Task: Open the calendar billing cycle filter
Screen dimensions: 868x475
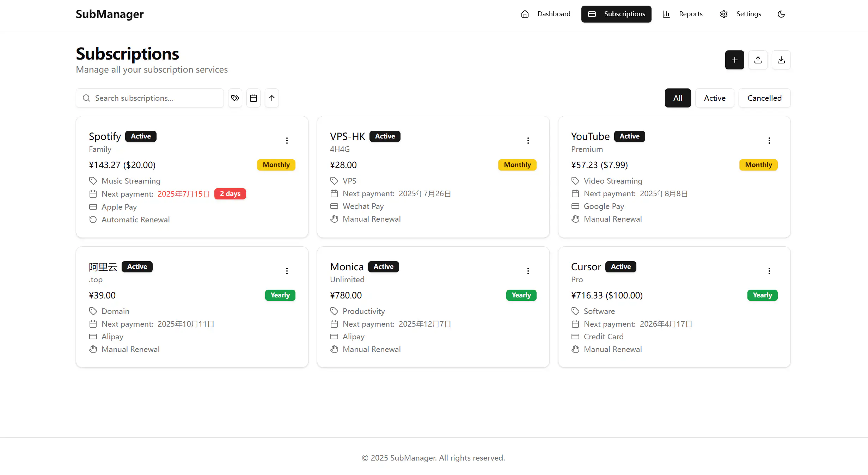Action: pyautogui.click(x=253, y=98)
